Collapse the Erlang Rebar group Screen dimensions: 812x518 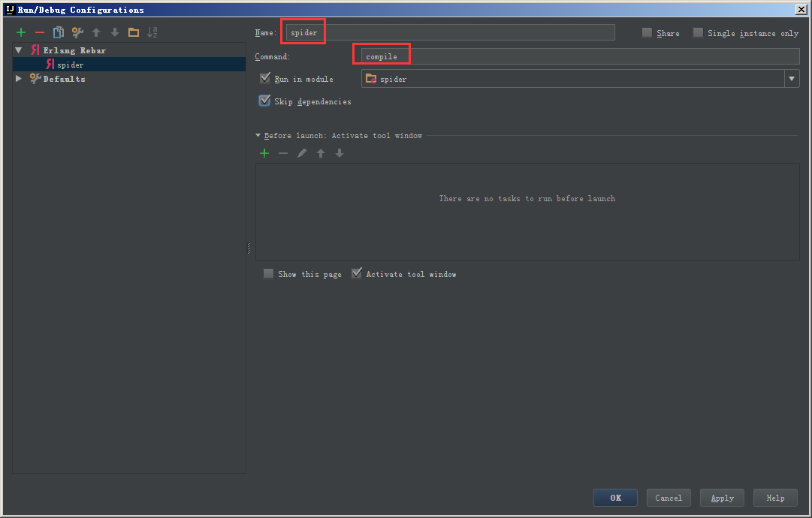(18, 50)
